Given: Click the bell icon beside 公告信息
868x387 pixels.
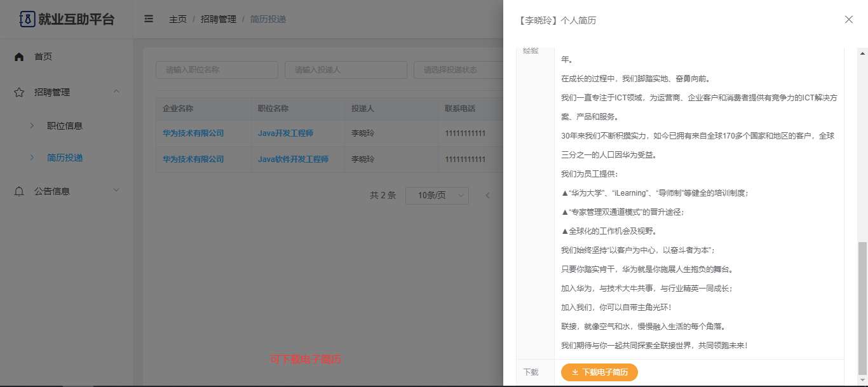Looking at the screenshot, I should [x=19, y=191].
